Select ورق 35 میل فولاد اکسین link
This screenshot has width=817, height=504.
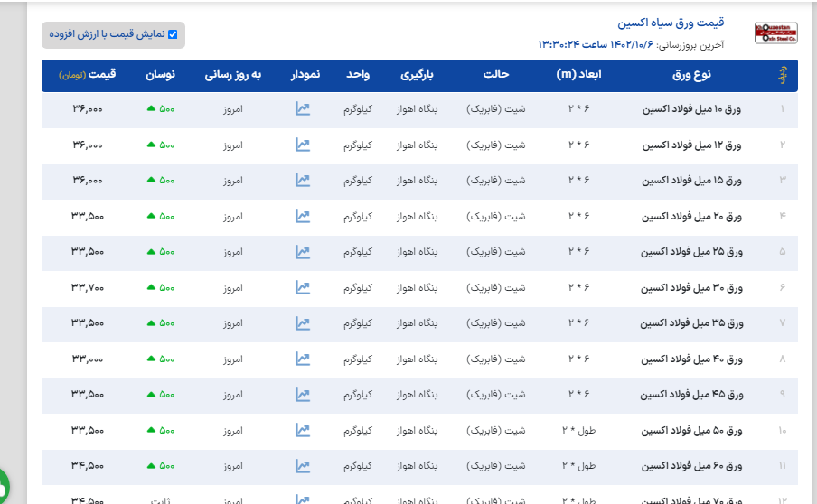click(691, 323)
